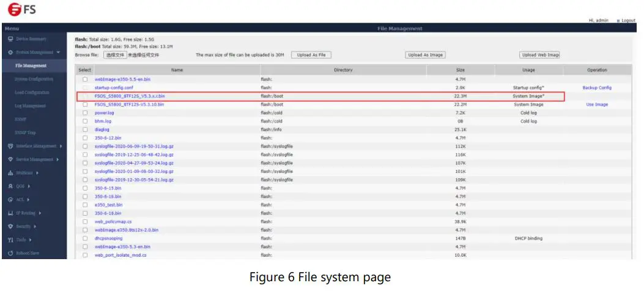Click the '25.1K' size of diaglog

[461, 130]
